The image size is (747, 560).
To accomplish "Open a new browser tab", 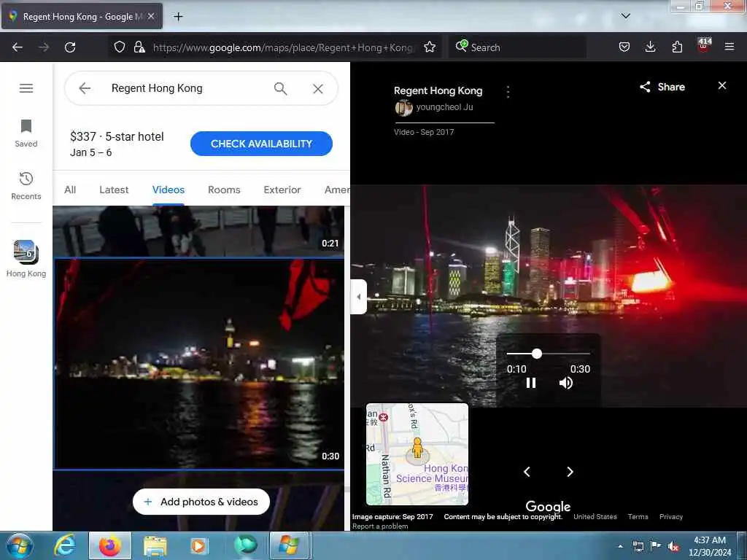I will [178, 17].
